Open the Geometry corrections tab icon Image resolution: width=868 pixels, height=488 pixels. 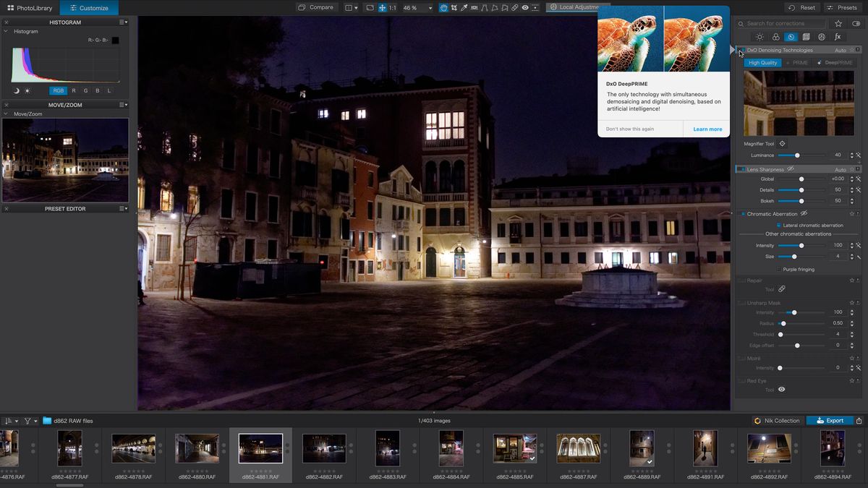[806, 37]
